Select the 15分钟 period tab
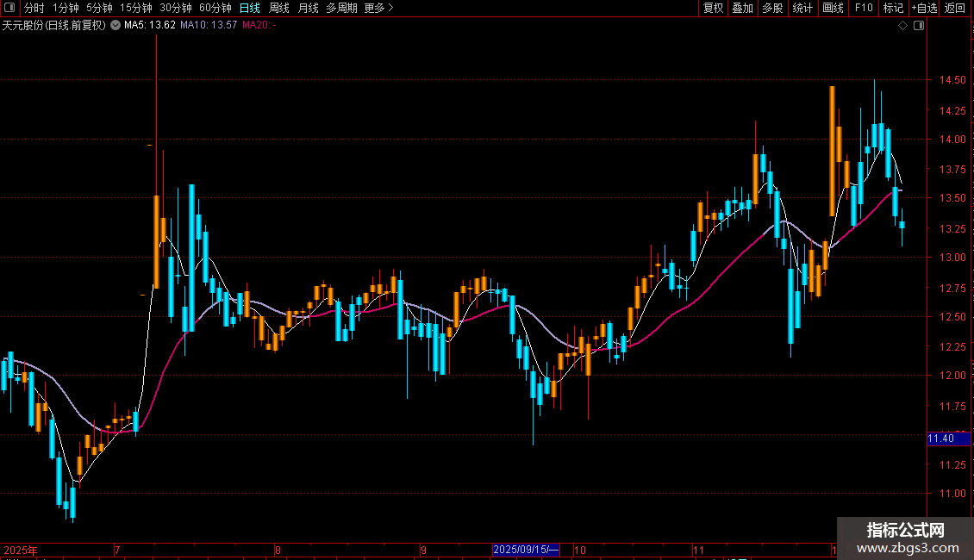 coord(136,8)
